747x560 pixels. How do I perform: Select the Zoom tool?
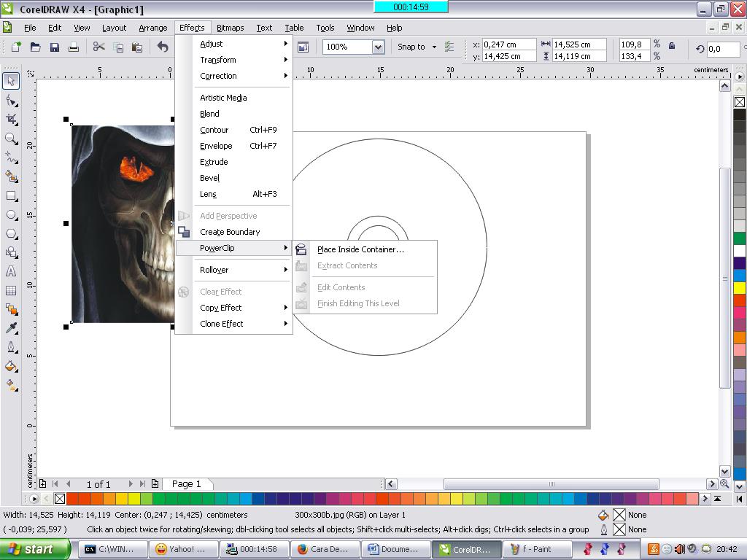pos(10,139)
